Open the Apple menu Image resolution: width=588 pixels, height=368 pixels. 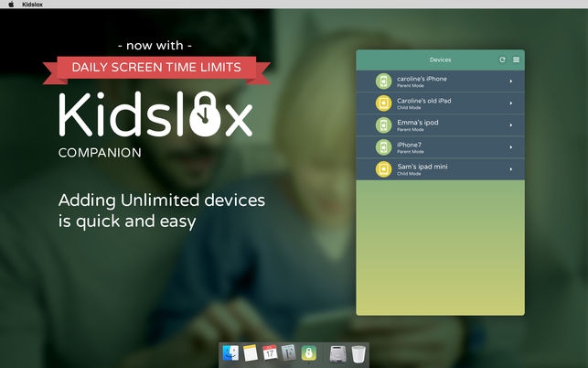pyautogui.click(x=11, y=5)
